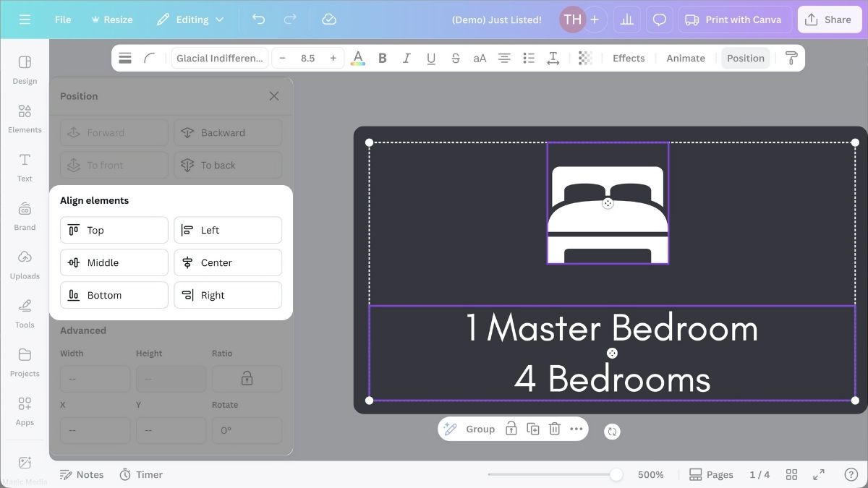Screen dimensions: 868x488
Task: Lock the selected elements
Action: tap(511, 429)
